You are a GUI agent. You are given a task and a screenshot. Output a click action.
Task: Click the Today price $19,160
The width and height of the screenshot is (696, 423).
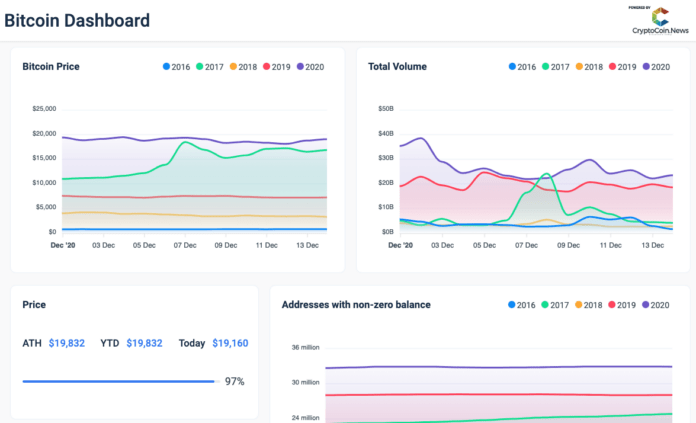point(230,343)
